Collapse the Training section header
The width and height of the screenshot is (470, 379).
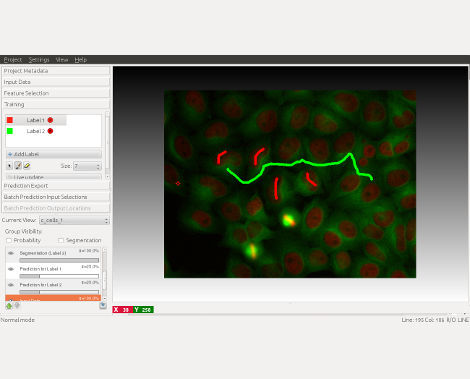[x=56, y=104]
